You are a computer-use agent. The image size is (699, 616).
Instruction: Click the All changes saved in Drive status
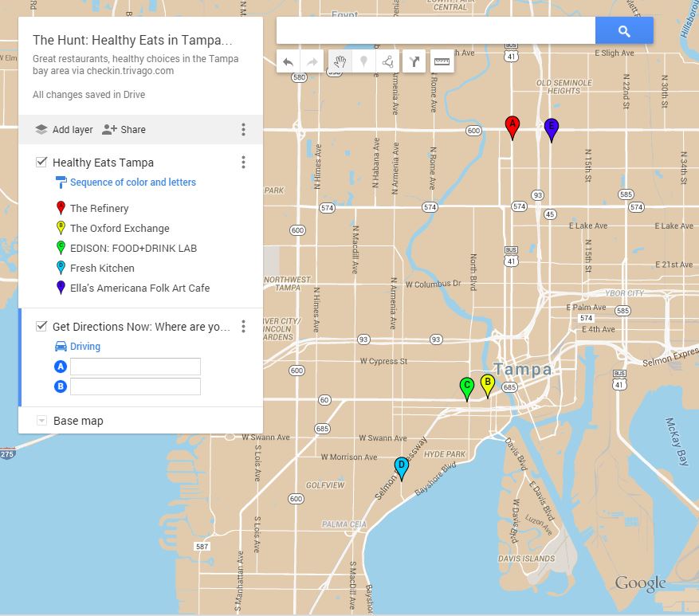pyautogui.click(x=88, y=95)
